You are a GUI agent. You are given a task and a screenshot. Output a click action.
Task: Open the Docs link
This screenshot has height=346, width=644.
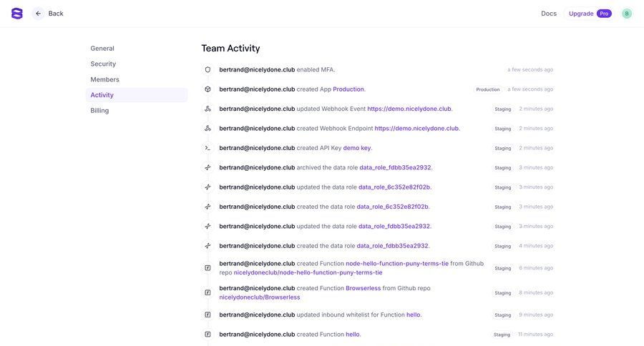pyautogui.click(x=548, y=14)
